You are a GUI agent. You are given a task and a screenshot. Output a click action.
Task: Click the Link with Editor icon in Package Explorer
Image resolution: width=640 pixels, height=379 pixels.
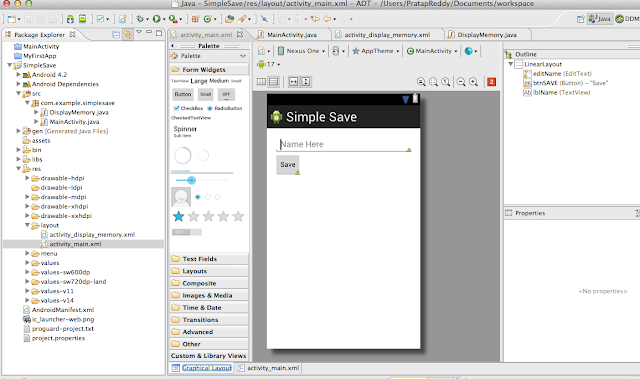[128, 35]
